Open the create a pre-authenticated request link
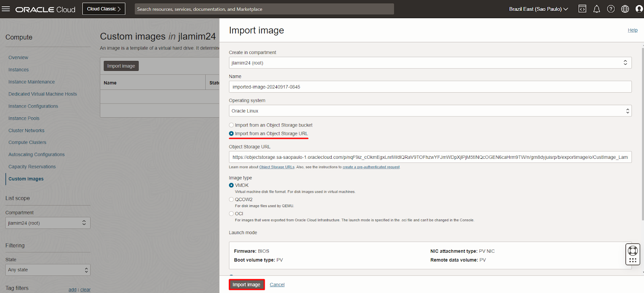This screenshot has height=293, width=644. point(371,167)
